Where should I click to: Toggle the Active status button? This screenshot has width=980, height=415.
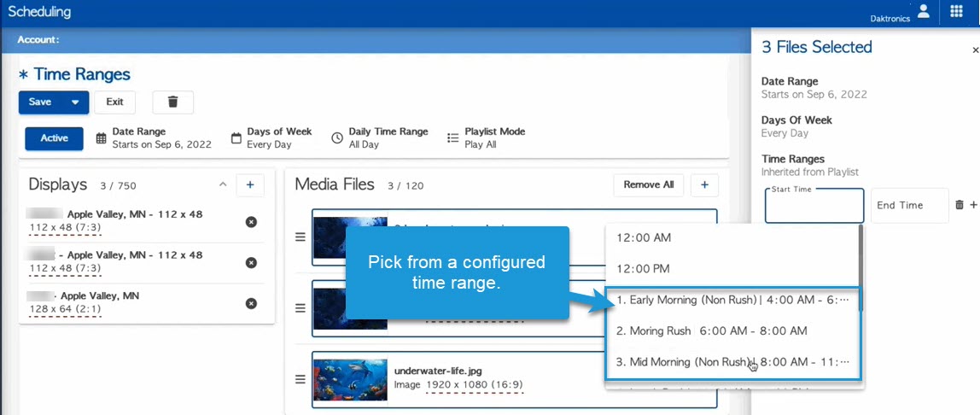point(54,138)
